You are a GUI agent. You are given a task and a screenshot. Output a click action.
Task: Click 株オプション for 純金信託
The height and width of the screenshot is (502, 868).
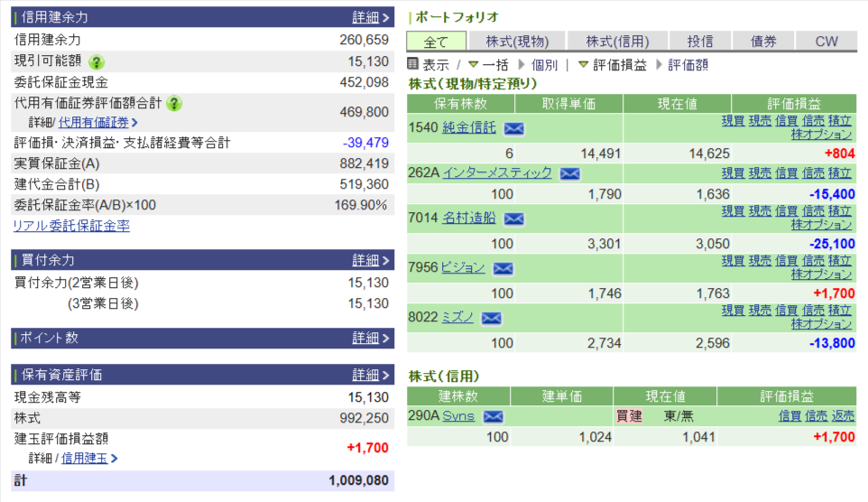(821, 135)
